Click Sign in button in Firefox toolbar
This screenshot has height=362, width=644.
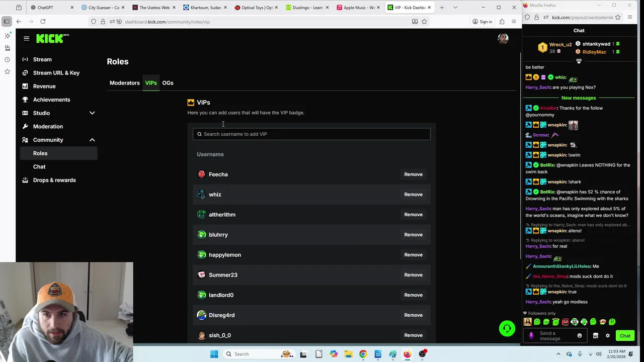[x=482, y=22]
